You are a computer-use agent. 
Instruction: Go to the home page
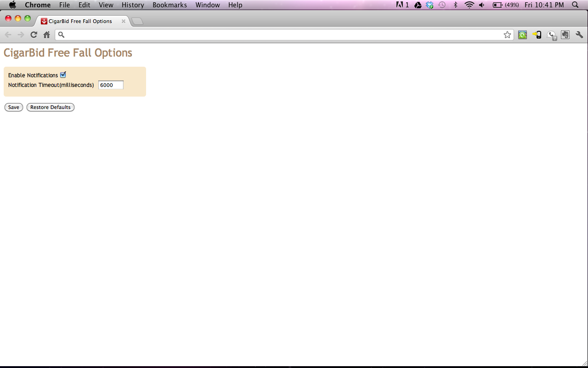click(46, 35)
